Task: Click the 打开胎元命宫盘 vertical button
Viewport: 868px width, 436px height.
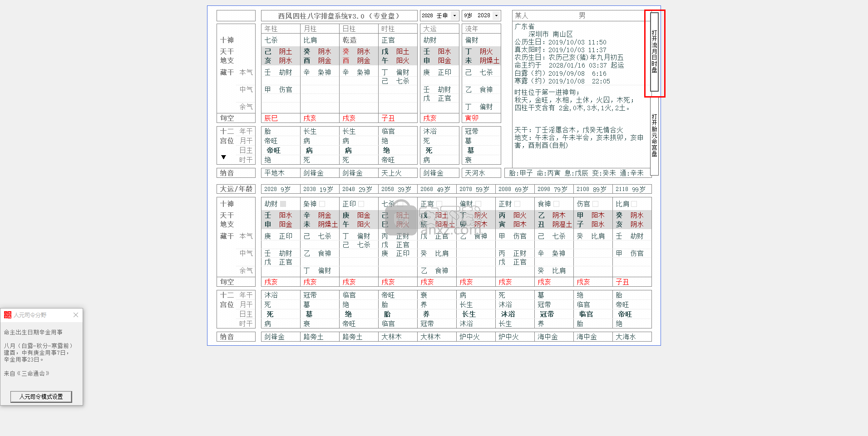Action: [x=654, y=136]
